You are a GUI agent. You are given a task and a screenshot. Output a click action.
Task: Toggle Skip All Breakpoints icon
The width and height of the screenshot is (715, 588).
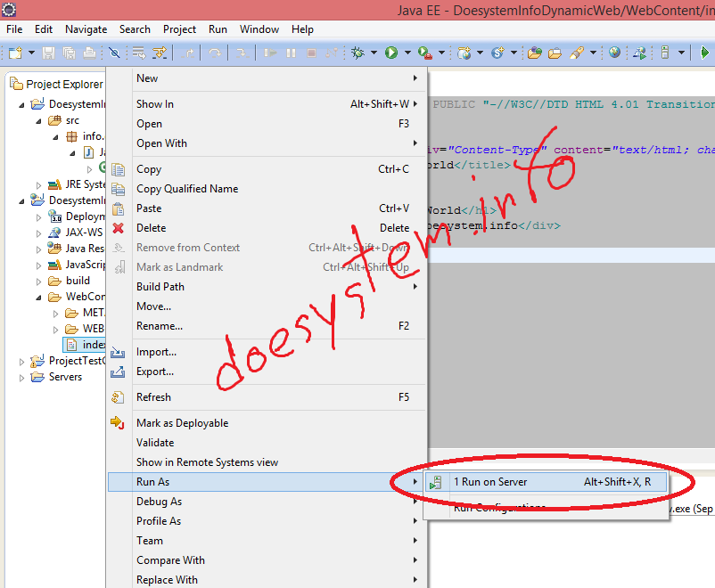pyautogui.click(x=114, y=53)
